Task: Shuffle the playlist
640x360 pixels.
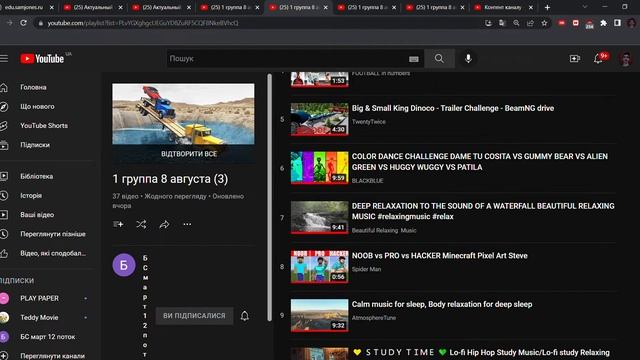Action: [x=141, y=224]
